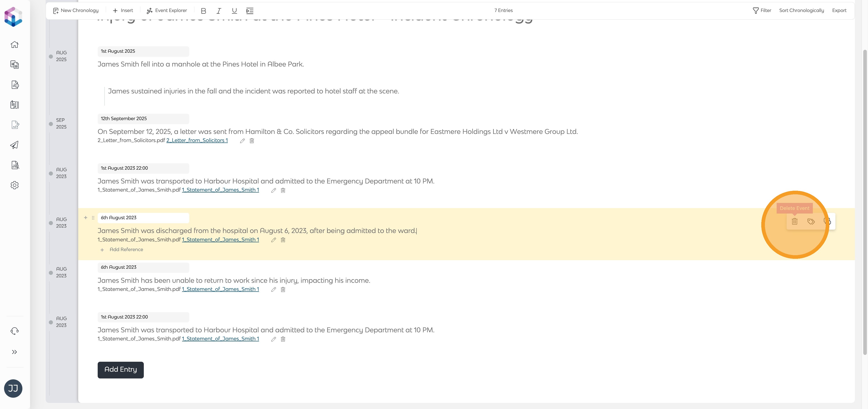868x409 pixels.
Task: Open the settings gear in sidebar
Action: 14,185
